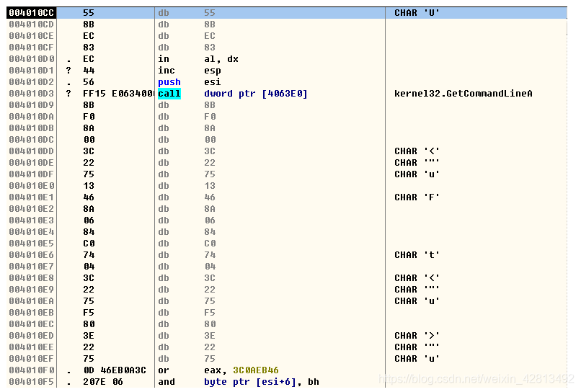This screenshot has width=581, height=392.
Task: Select address 004010DC
Action: click(32, 140)
